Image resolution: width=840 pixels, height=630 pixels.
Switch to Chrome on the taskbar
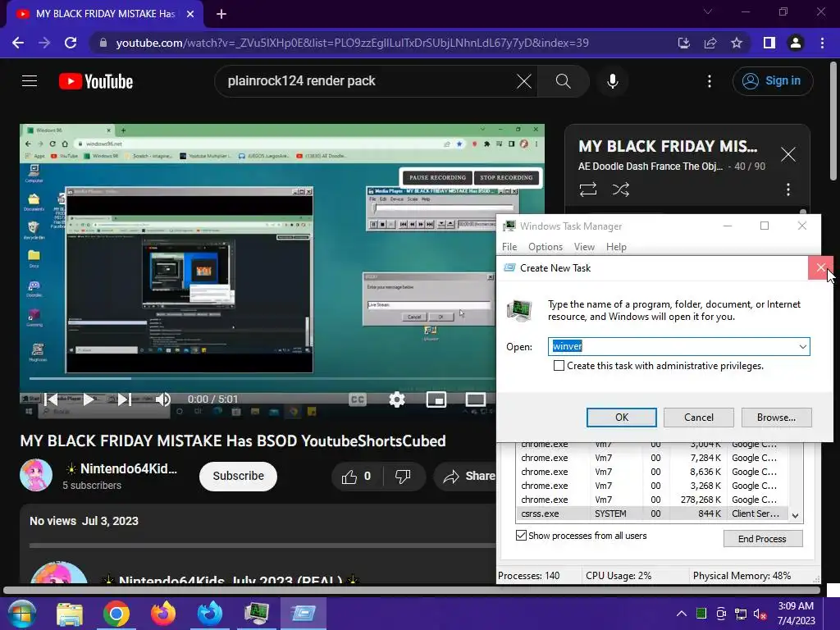coord(116,614)
